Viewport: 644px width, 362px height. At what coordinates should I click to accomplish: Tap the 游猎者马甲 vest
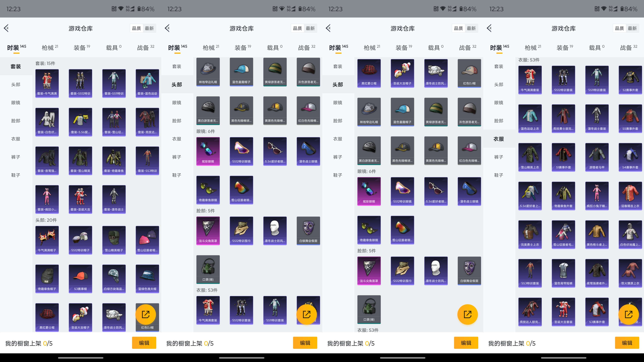coord(597,157)
